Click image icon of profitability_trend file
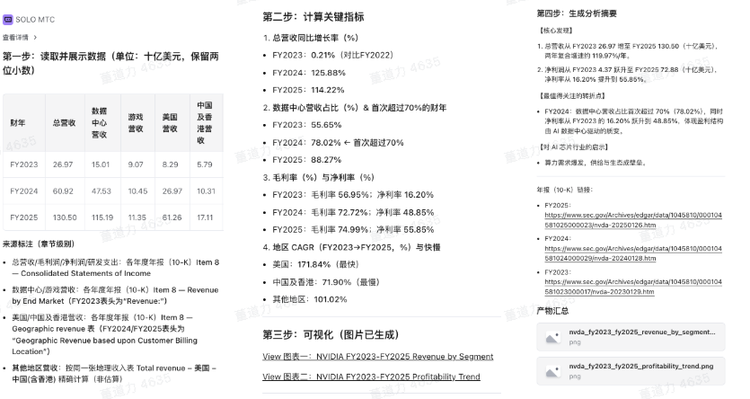This screenshot has height=399, width=750. pos(553,372)
